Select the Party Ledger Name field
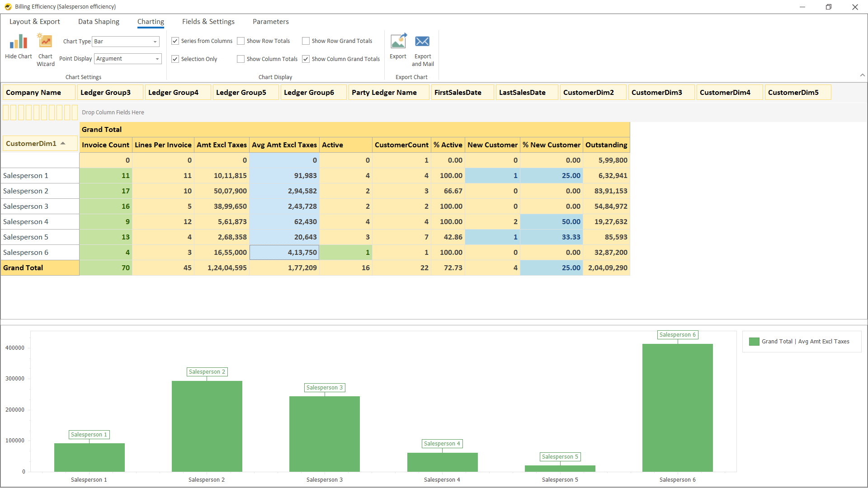Image resolution: width=868 pixels, height=488 pixels. 384,92
